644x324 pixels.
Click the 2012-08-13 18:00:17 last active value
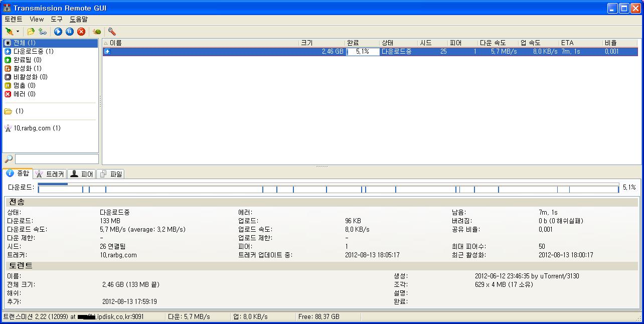point(566,255)
